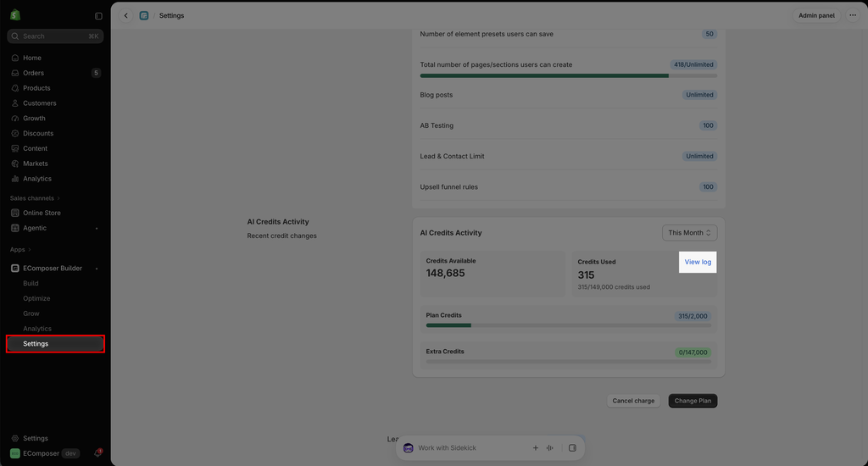This screenshot has width=868, height=466.
Task: Click the Orders count badge 5
Action: point(97,73)
